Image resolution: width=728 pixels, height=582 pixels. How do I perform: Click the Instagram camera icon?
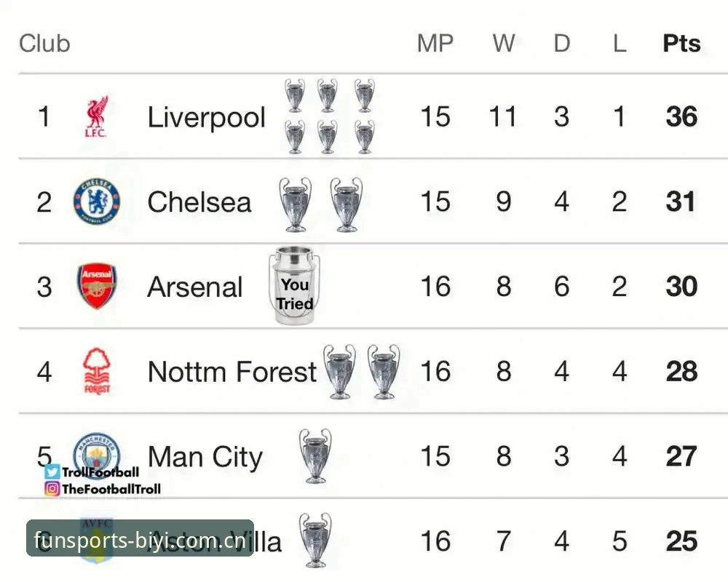click(x=52, y=489)
